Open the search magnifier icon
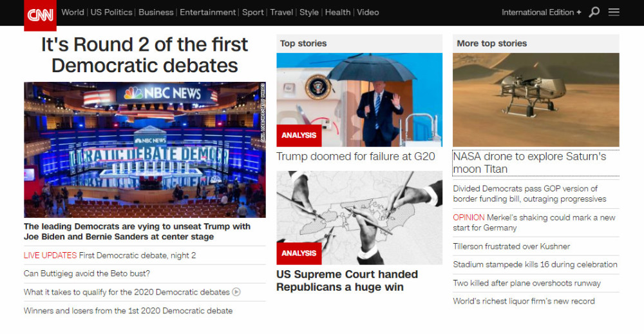The width and height of the screenshot is (644, 334). 594,12
